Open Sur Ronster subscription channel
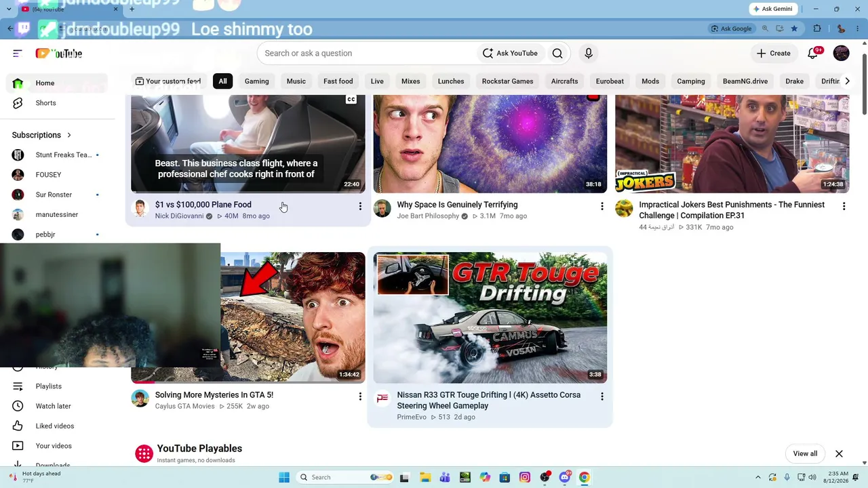The image size is (868, 488). click(x=58, y=195)
